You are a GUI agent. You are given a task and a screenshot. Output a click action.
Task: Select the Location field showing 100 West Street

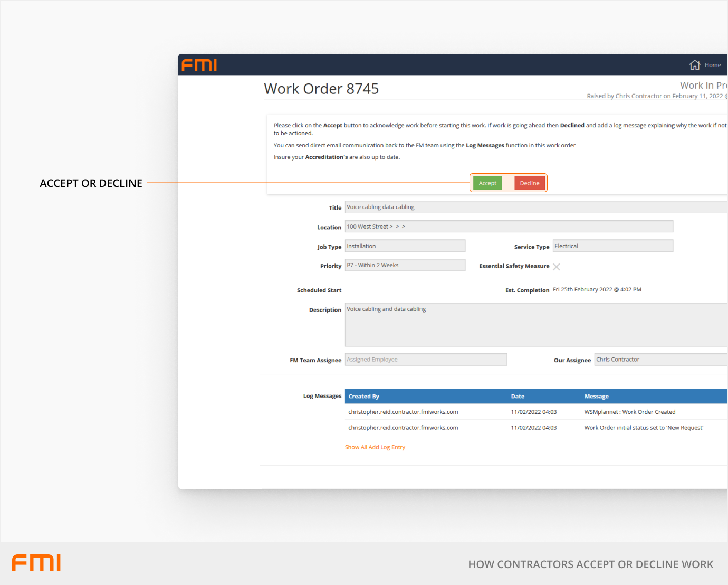coord(509,227)
